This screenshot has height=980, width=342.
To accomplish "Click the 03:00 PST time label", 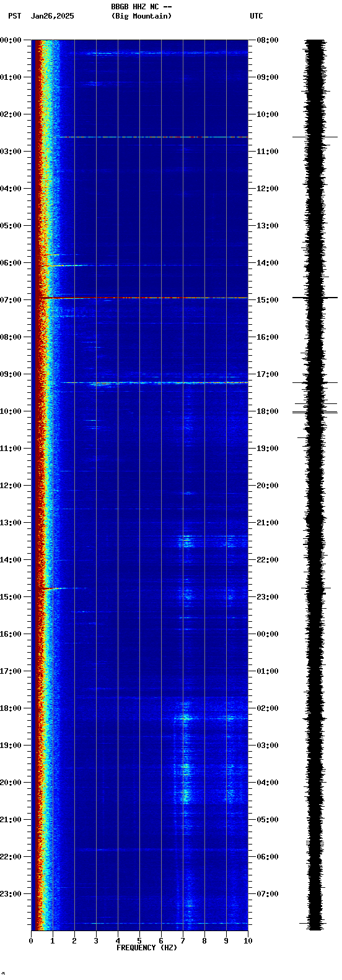I will (x=11, y=152).
